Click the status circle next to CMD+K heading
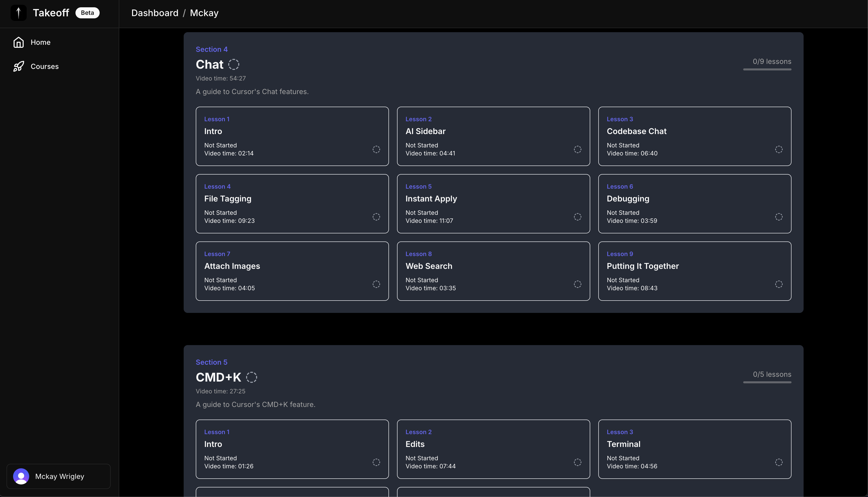This screenshot has width=868, height=497. (251, 377)
